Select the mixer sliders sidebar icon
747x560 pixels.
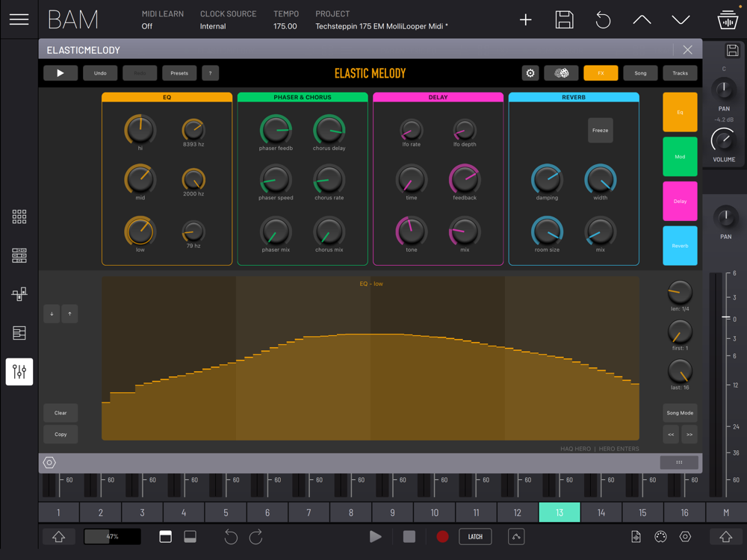[19, 371]
